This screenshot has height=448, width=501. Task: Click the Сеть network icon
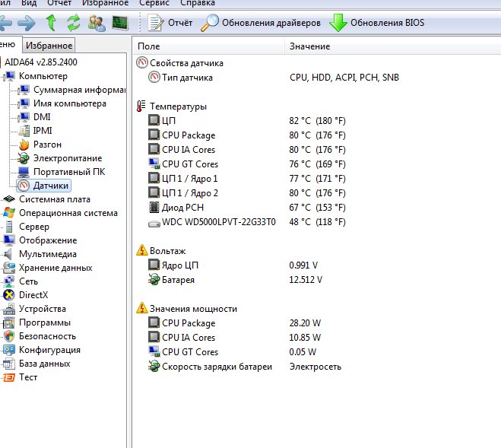tap(9, 281)
